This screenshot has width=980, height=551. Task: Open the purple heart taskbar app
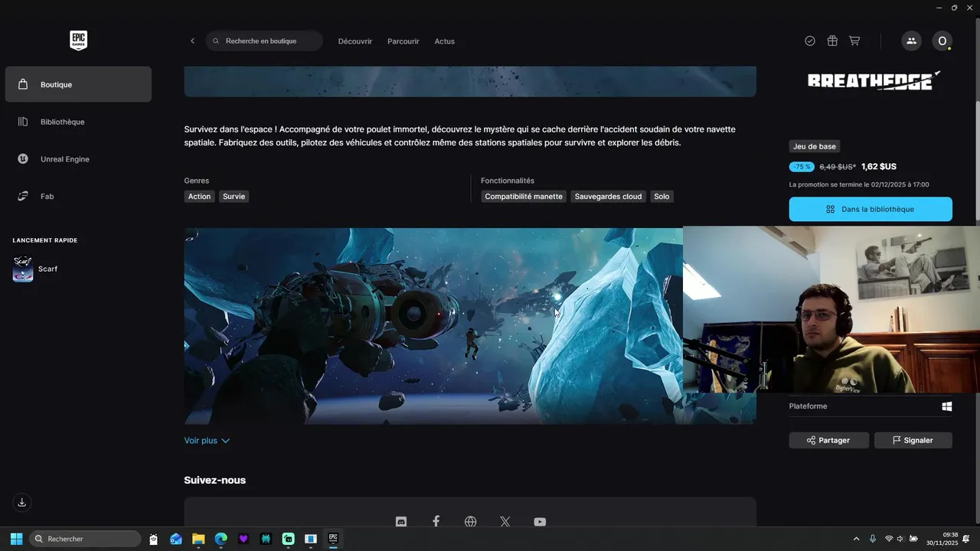pyautogui.click(x=243, y=539)
